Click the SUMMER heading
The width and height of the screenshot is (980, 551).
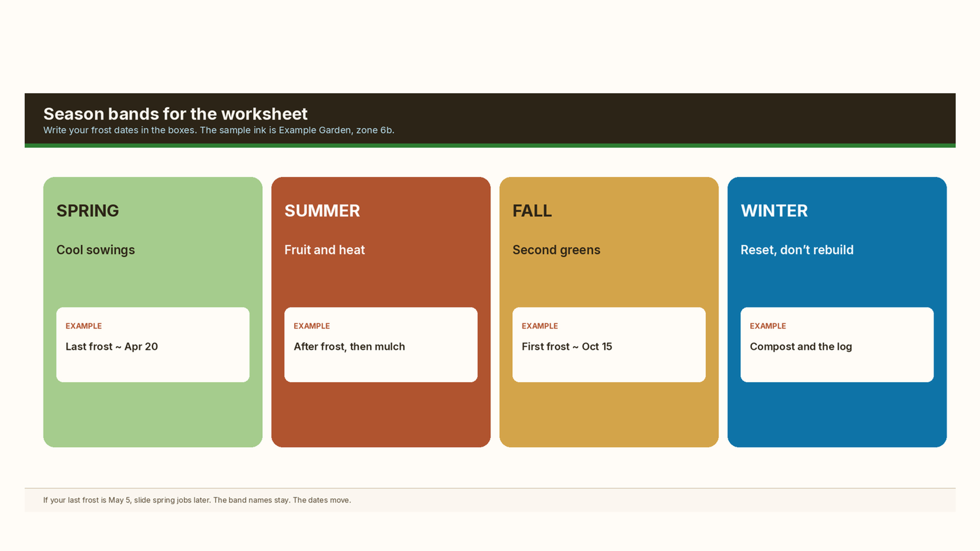click(322, 211)
